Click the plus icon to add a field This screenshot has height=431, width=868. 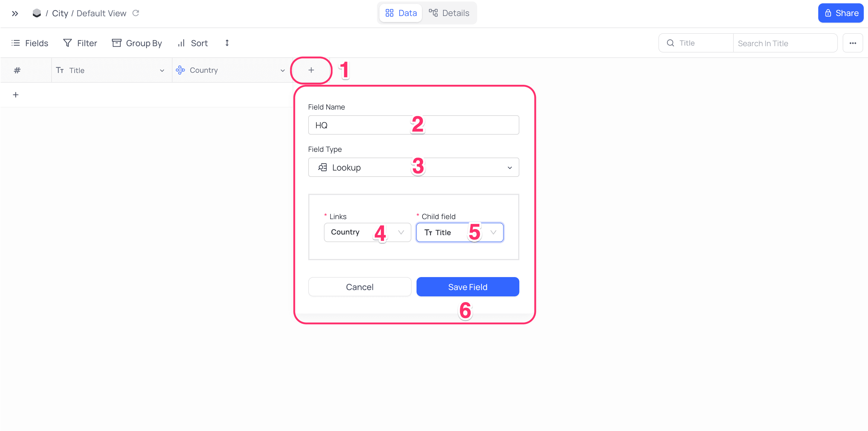pyautogui.click(x=311, y=70)
